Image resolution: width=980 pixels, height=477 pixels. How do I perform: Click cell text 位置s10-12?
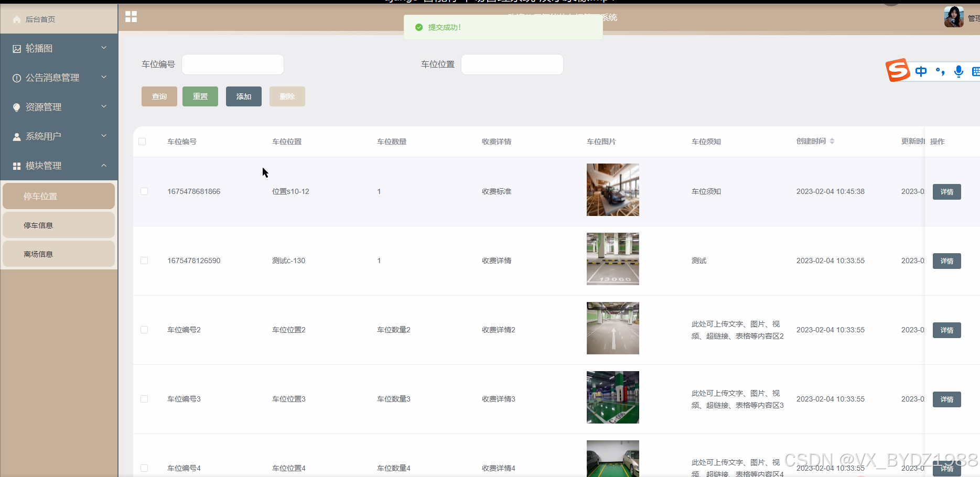click(x=290, y=191)
